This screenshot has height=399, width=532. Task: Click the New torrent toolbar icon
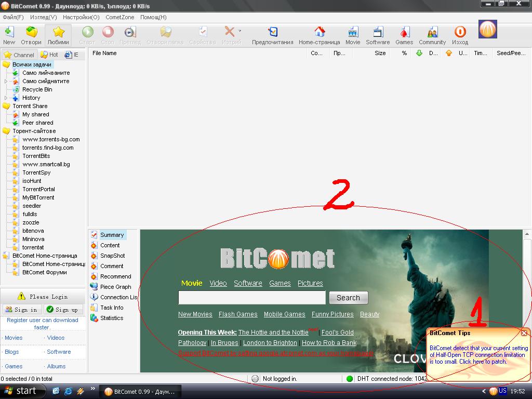coord(9,32)
